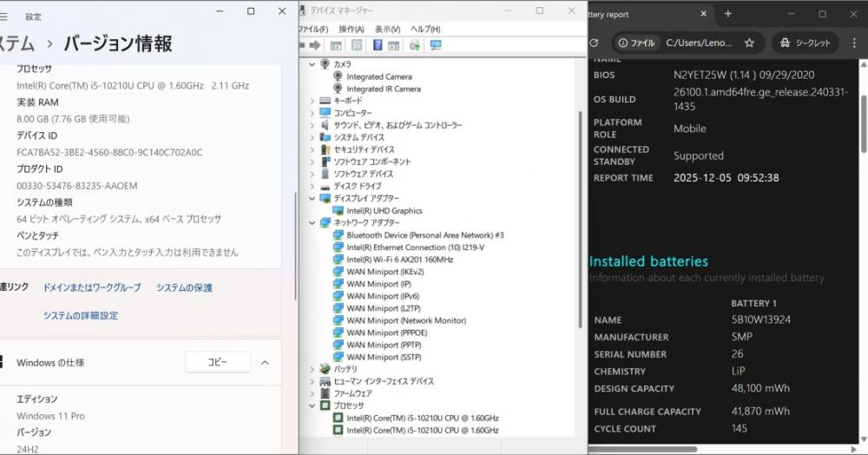
Task: Expand the ファームウェア category chevron
Action: pos(312,393)
